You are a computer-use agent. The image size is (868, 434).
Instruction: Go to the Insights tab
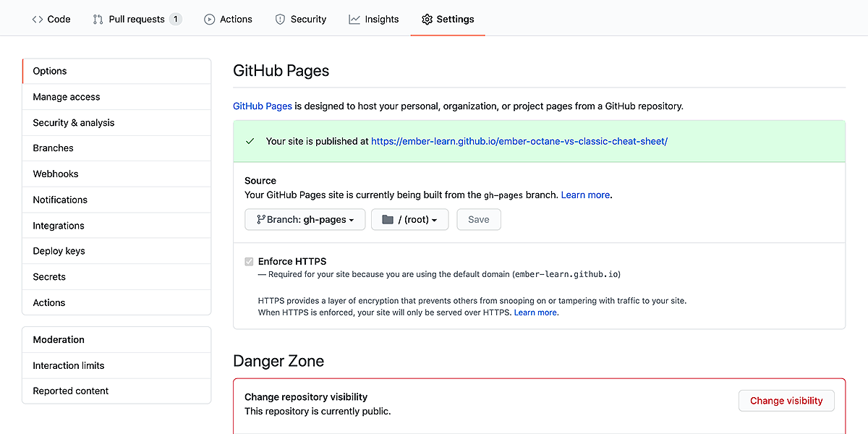pos(373,19)
